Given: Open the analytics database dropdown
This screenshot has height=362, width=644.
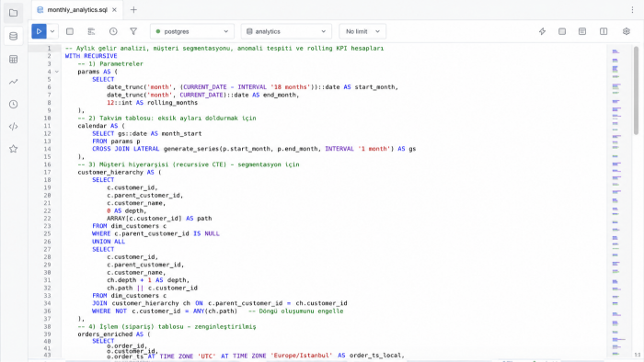Looking at the screenshot, I should pos(286,31).
